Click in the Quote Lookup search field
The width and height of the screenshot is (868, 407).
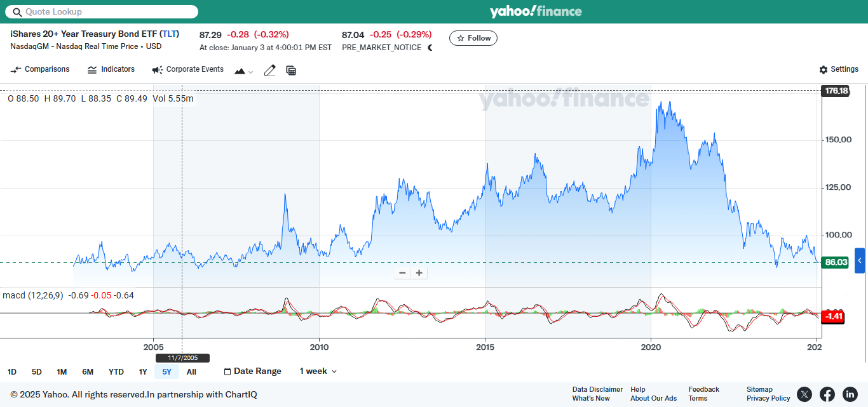102,11
